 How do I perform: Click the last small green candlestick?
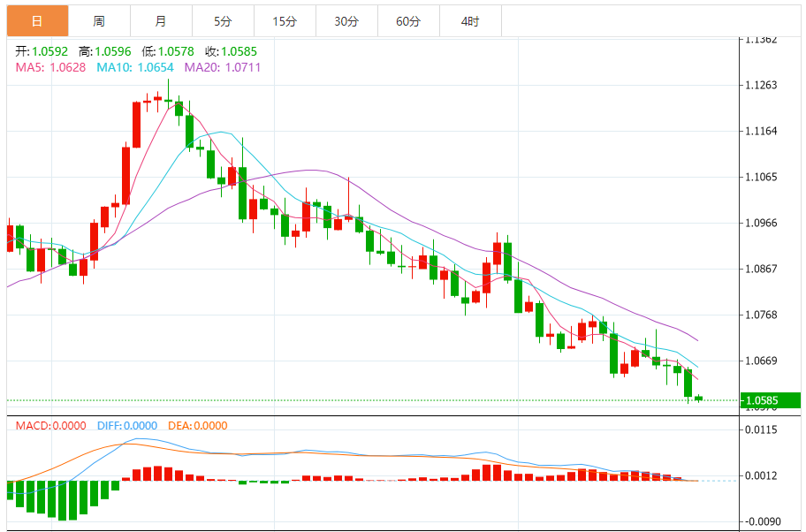tap(698, 399)
